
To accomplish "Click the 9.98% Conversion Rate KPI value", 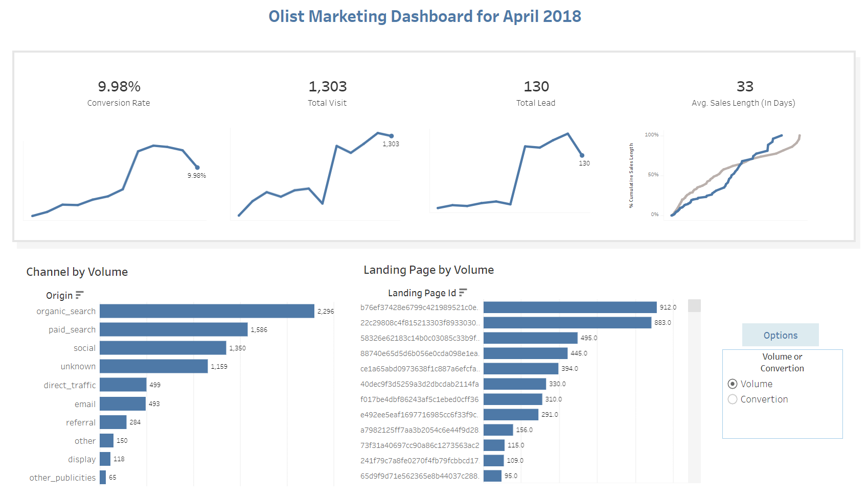I will [119, 86].
